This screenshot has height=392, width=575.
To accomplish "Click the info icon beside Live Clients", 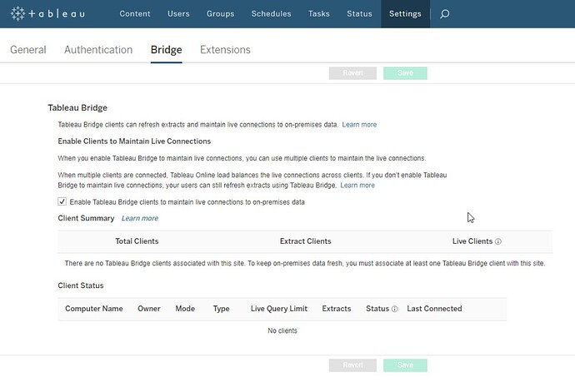I will [498, 241].
